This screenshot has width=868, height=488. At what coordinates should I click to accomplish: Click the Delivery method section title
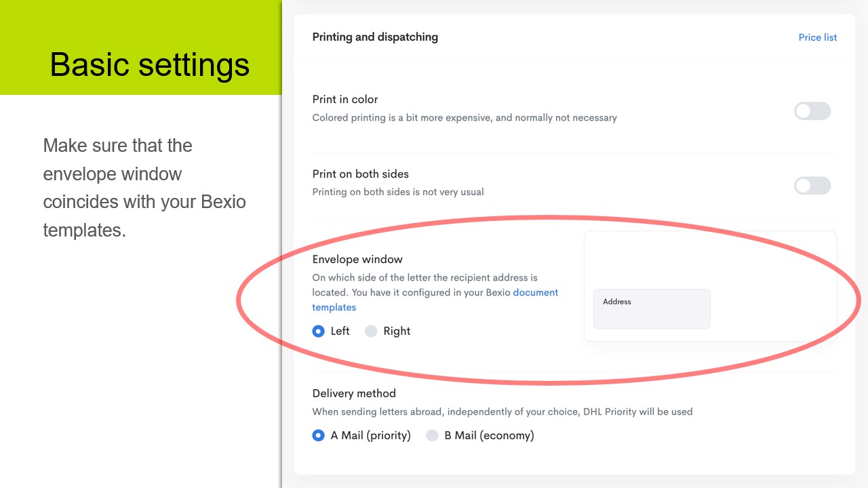tap(353, 393)
